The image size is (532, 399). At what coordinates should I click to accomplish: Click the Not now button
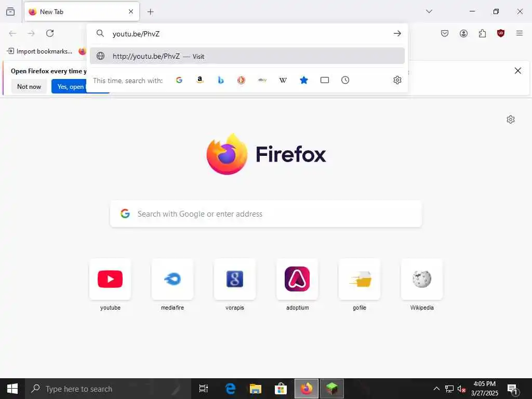tap(29, 87)
